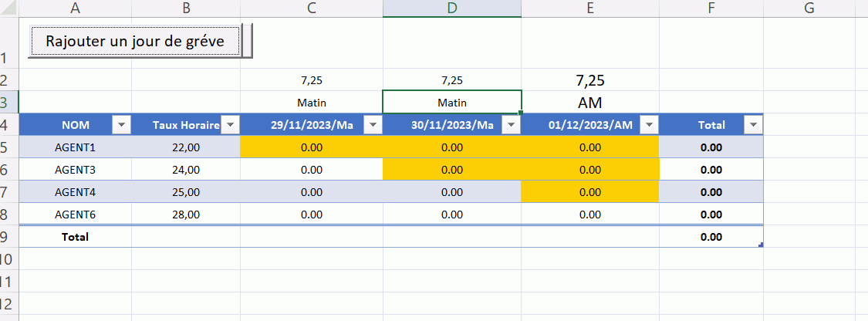Select AGENT6 hourly rate cell 28,00

pos(185,215)
